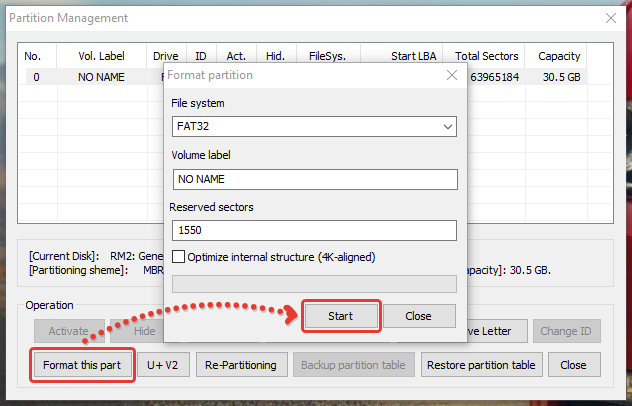The image size is (632, 406).
Task: Click the Reserved sectors input field
Action: [x=314, y=231]
